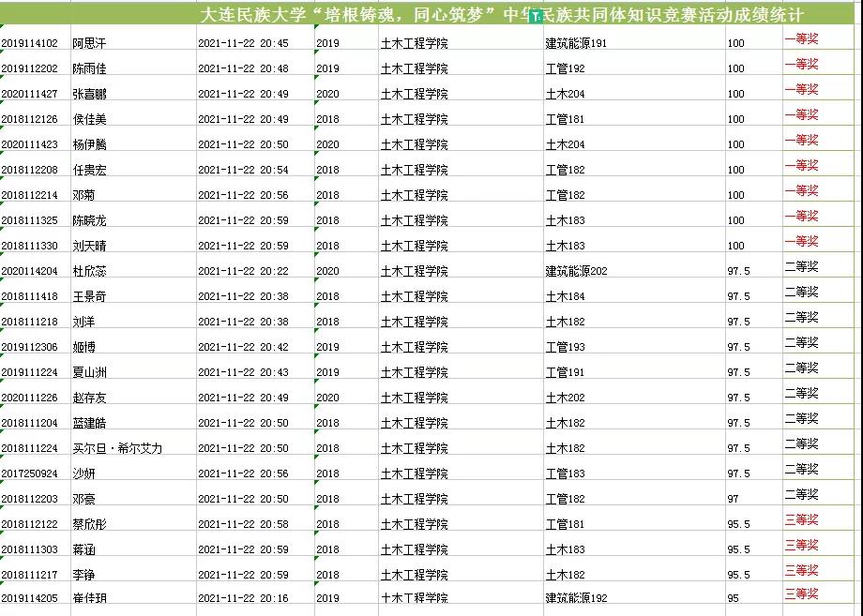Screen dimensions: 863x616
Task: Click student ID 2018112126
Action: pyautogui.click(x=29, y=119)
